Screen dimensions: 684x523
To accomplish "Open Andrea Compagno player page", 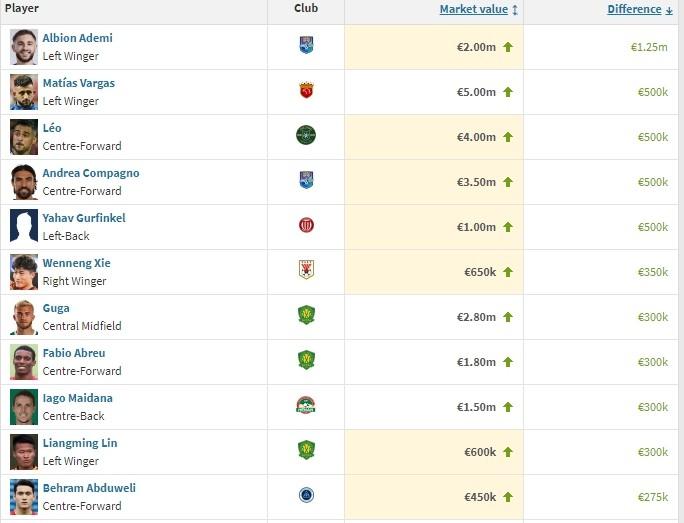I will [x=90, y=173].
